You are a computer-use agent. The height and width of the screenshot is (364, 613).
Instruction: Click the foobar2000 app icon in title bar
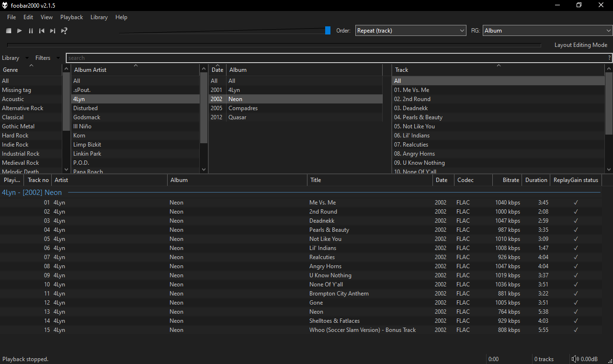click(x=5, y=5)
